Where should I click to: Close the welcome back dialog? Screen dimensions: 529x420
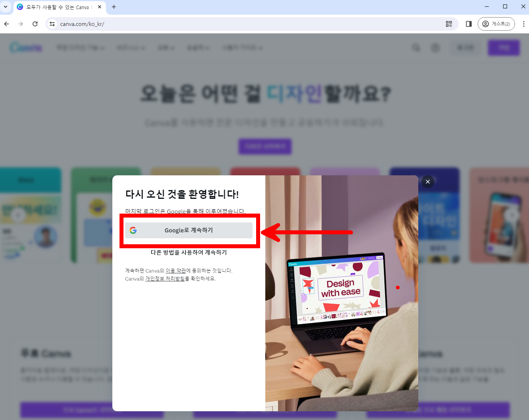click(428, 182)
